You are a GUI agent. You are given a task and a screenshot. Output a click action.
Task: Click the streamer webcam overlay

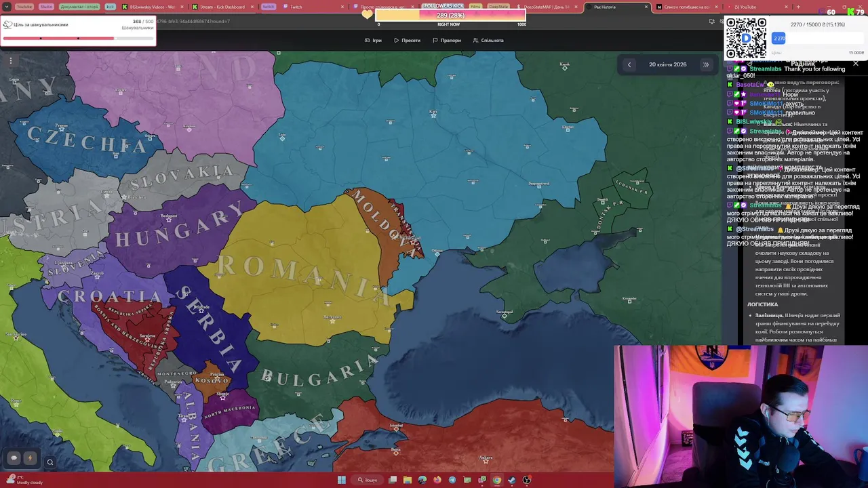741,416
